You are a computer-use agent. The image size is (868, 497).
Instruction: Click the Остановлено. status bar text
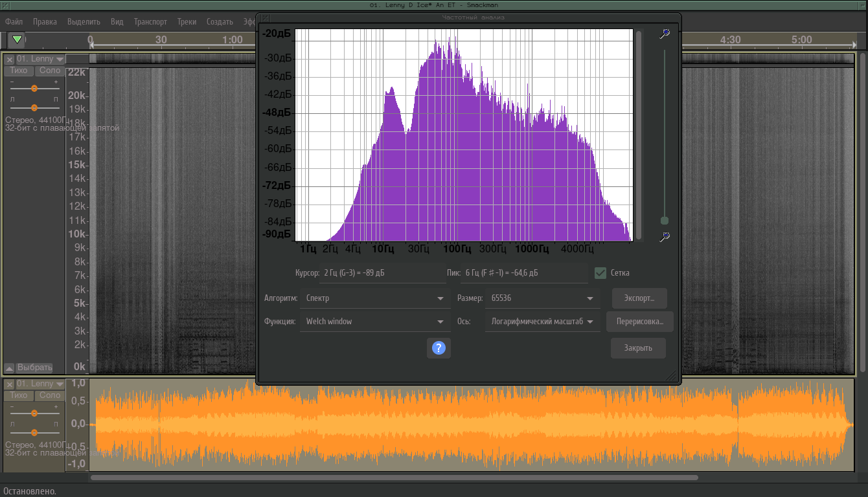30,491
